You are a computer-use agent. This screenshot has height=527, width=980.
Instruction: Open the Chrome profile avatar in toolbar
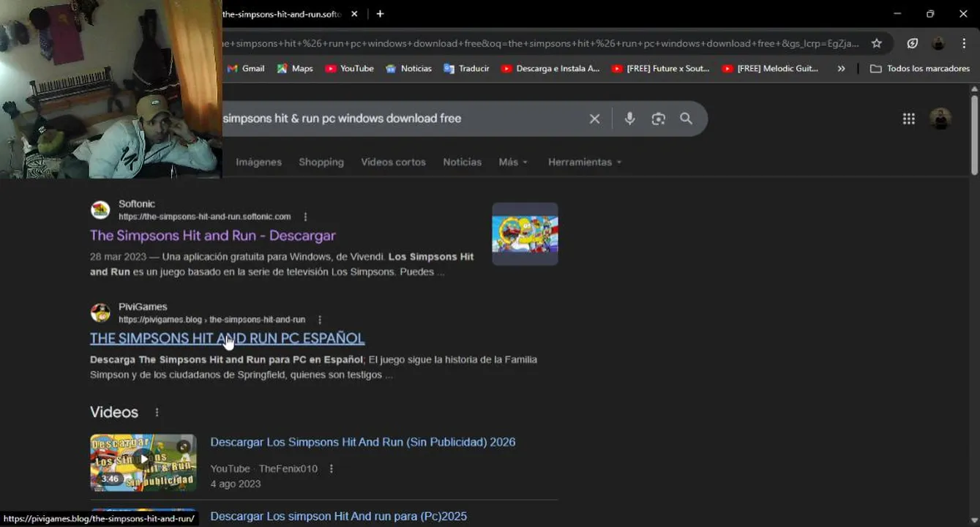point(938,43)
